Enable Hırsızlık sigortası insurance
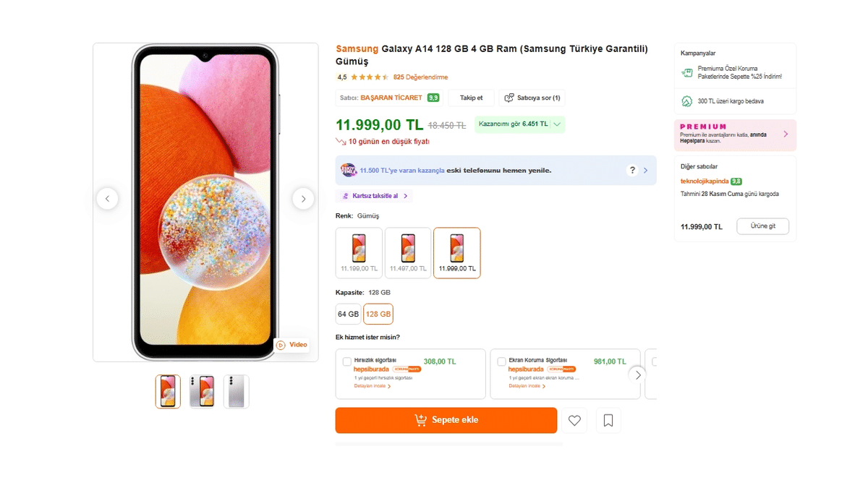The height and width of the screenshot is (488, 868). point(347,361)
